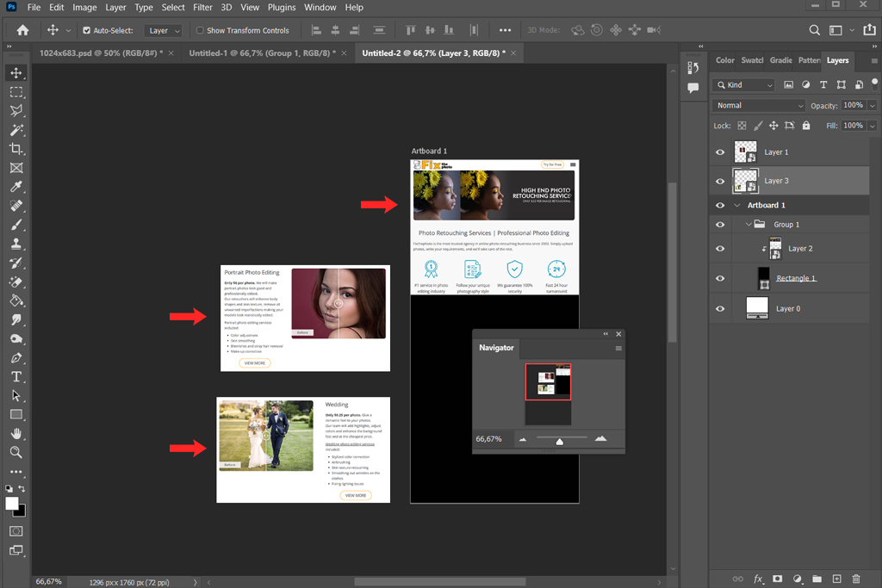Viewport: 882px width, 588px height.
Task: Click the Share icon at top right
Action: click(x=869, y=30)
